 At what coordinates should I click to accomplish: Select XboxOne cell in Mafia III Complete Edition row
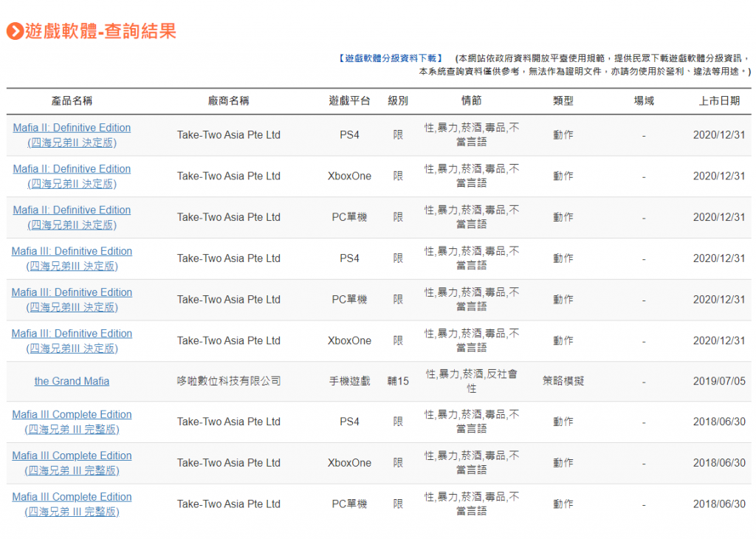coord(349,463)
